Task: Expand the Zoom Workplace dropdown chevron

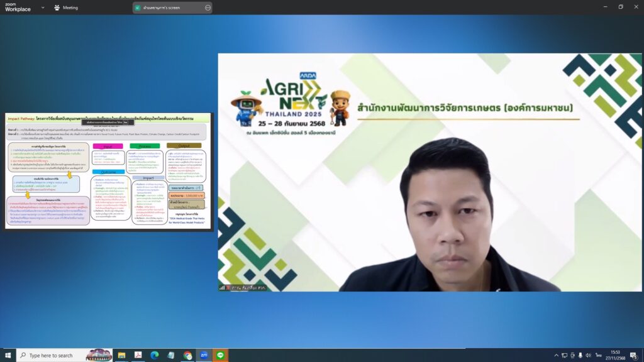Action: pyautogui.click(x=43, y=8)
